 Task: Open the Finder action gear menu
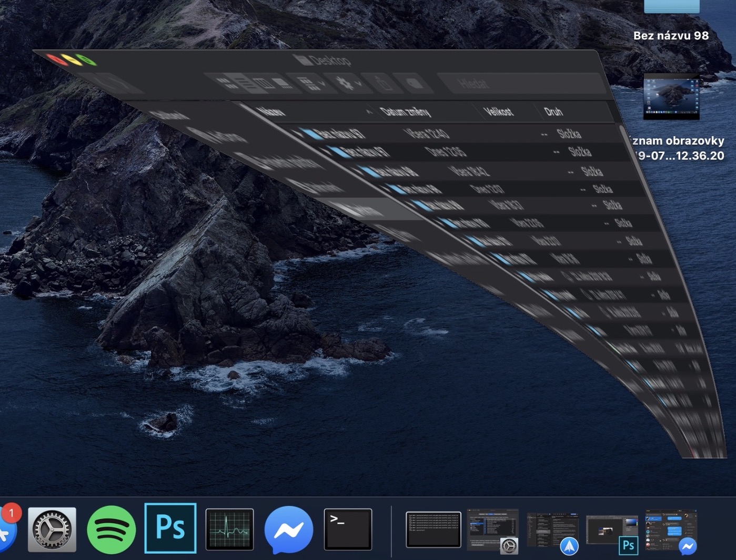[x=349, y=84]
